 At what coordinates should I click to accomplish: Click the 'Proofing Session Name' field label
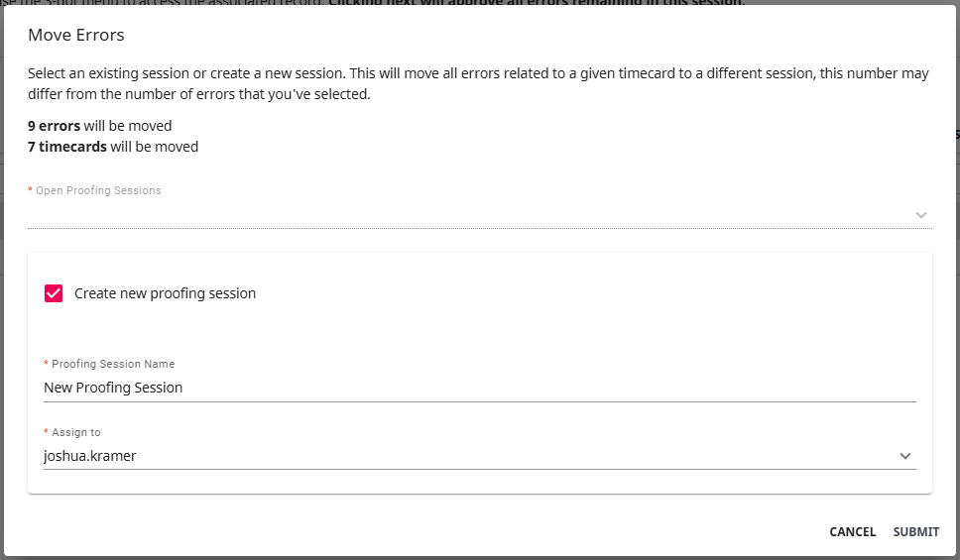coord(113,364)
